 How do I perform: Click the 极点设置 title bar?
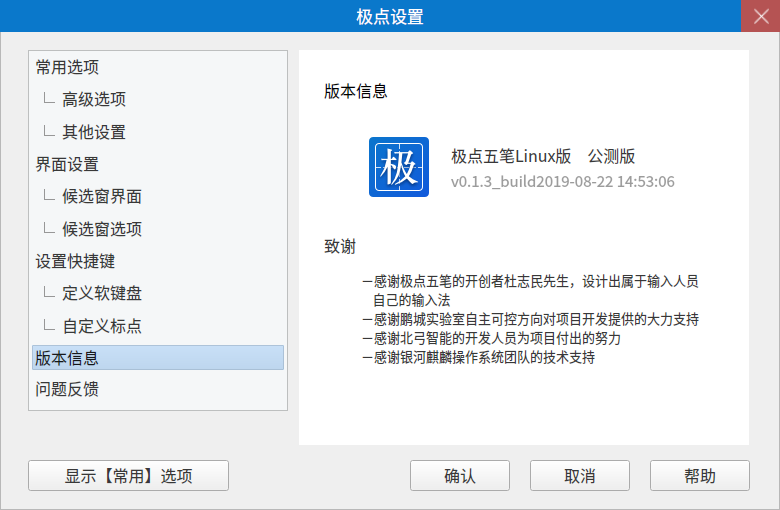(x=389, y=16)
